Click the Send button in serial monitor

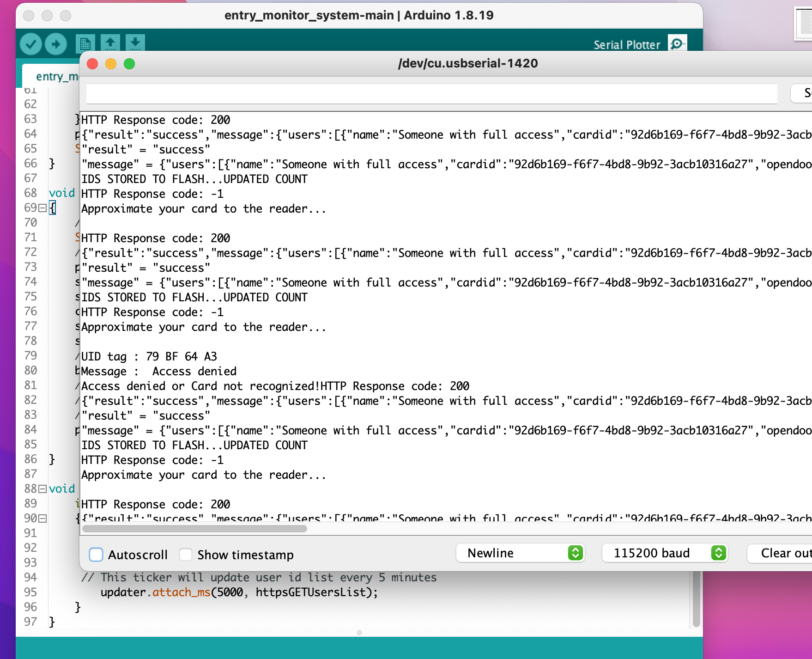pyautogui.click(x=802, y=93)
